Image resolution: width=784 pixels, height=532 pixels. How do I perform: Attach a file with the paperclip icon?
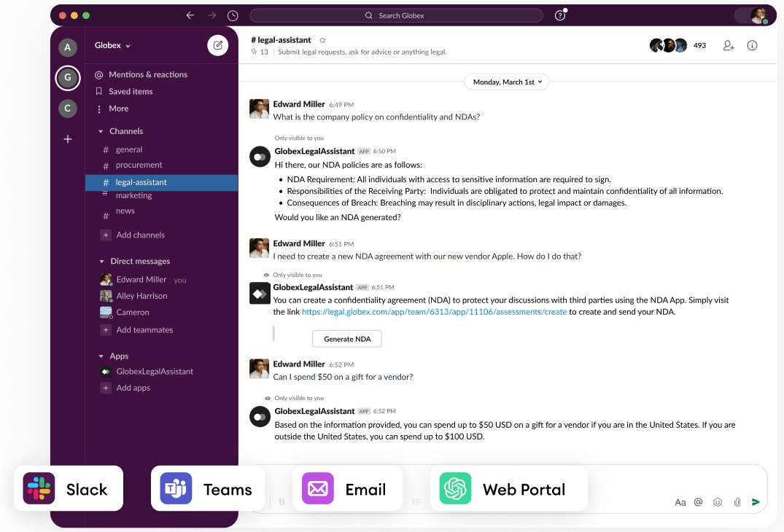pos(737,502)
